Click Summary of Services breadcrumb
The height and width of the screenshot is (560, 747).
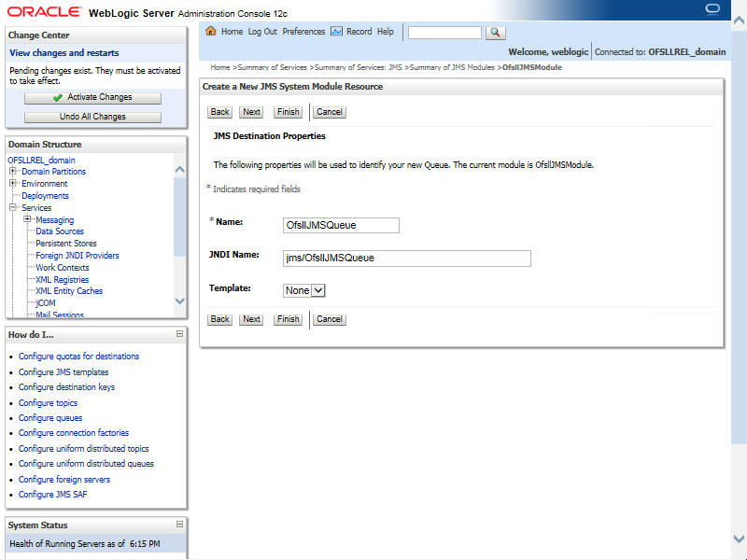pyautogui.click(x=272, y=67)
